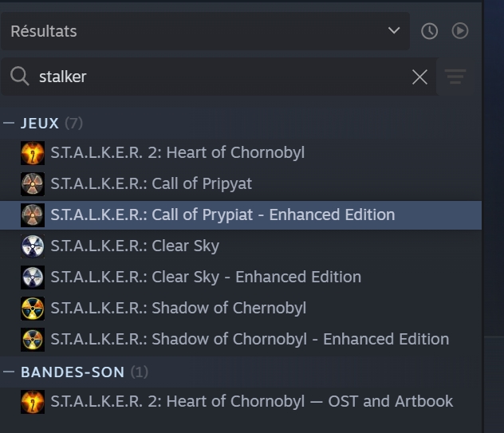
Task: Open the recent activity clock icon
Action: tap(429, 31)
